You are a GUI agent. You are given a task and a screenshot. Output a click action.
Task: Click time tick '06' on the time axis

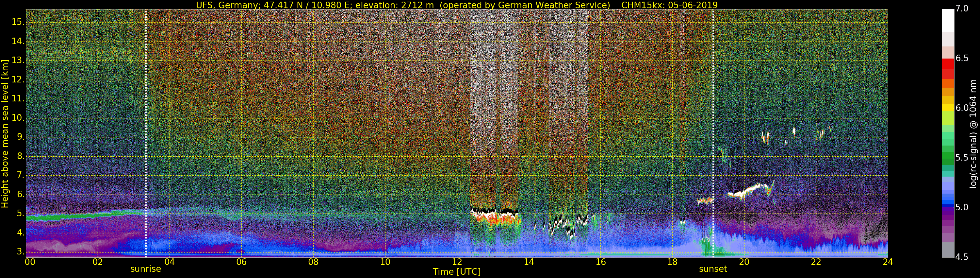point(242,262)
